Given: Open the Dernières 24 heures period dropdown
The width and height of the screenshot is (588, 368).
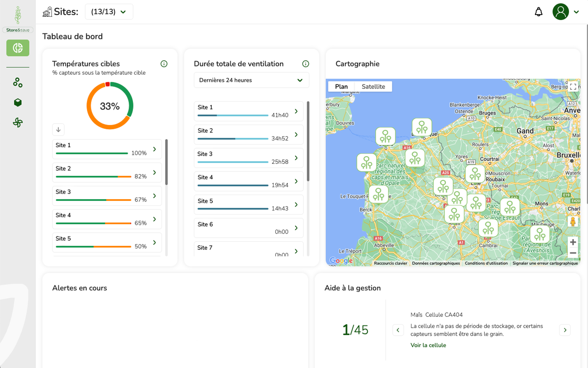Looking at the screenshot, I should (x=251, y=80).
